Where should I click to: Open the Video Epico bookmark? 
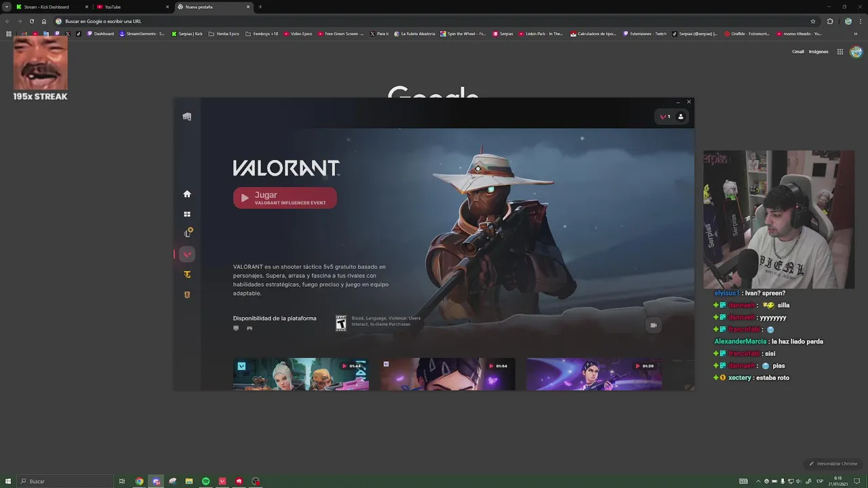[298, 33]
